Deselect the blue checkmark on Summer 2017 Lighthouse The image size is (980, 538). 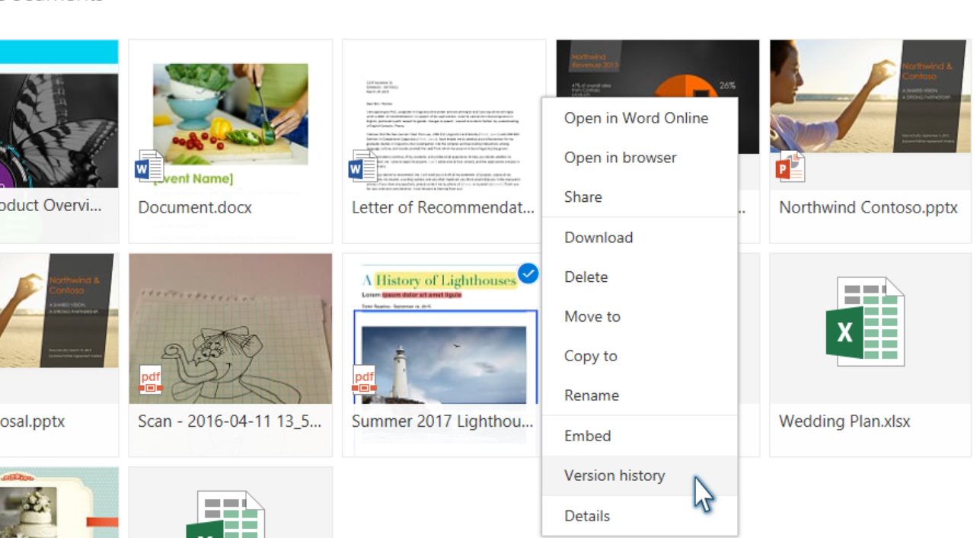point(528,273)
